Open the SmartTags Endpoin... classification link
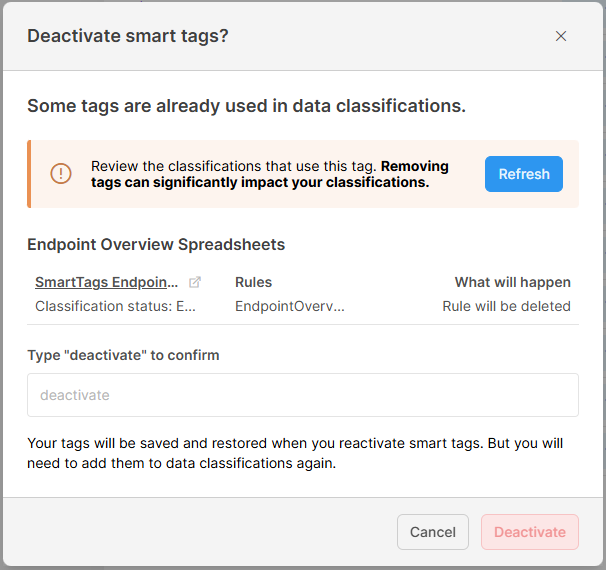Image resolution: width=606 pixels, height=570 pixels. pyautogui.click(x=107, y=282)
